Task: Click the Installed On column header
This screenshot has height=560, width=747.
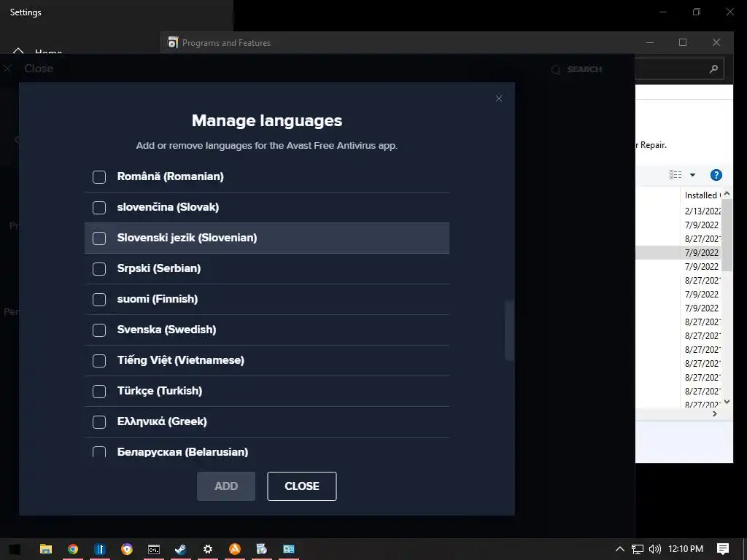Action: coord(703,195)
